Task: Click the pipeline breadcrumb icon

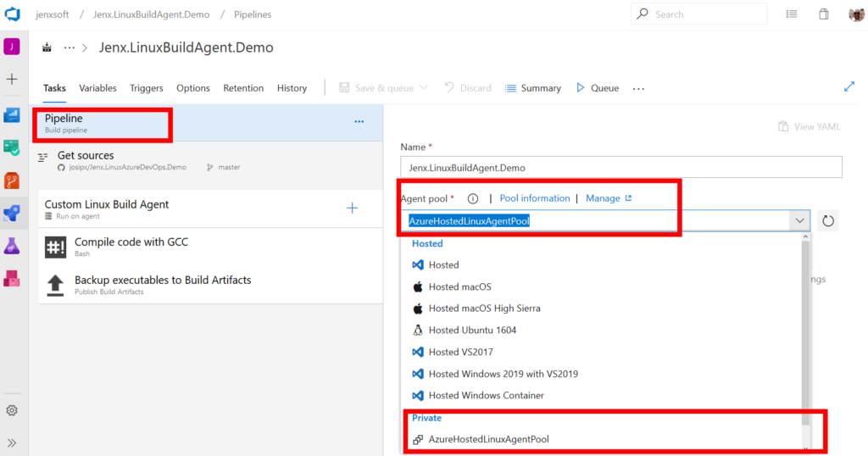Action: point(47,47)
